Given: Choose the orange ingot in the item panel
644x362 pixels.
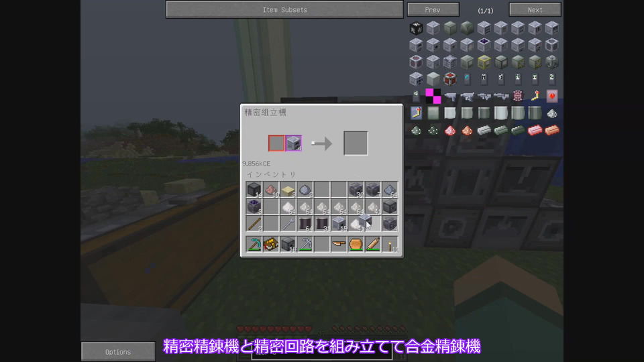Looking at the screenshot, I should pos(551,130).
